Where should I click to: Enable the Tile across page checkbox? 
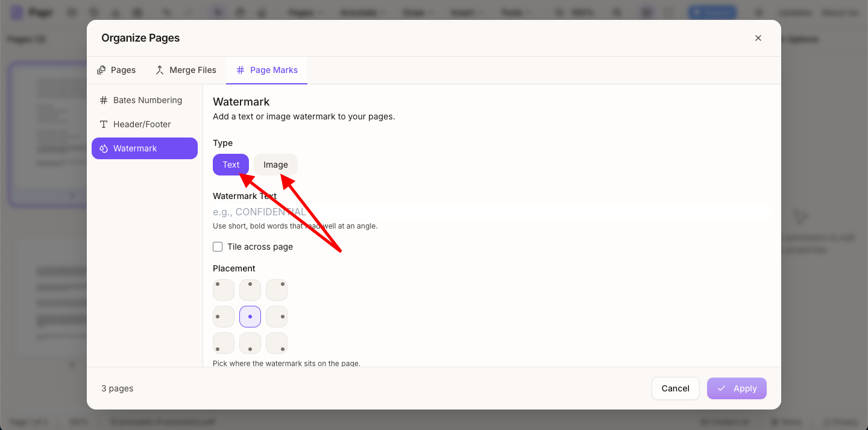pyautogui.click(x=218, y=247)
